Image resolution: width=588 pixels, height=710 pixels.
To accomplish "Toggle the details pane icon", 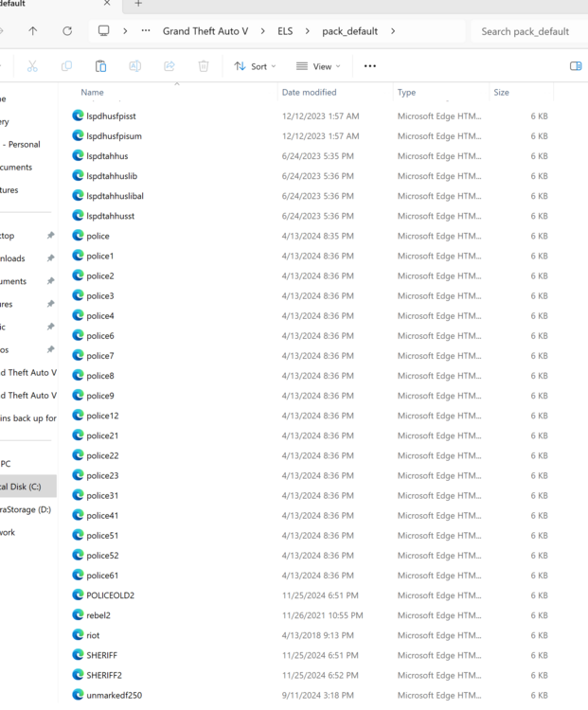I will click(576, 66).
